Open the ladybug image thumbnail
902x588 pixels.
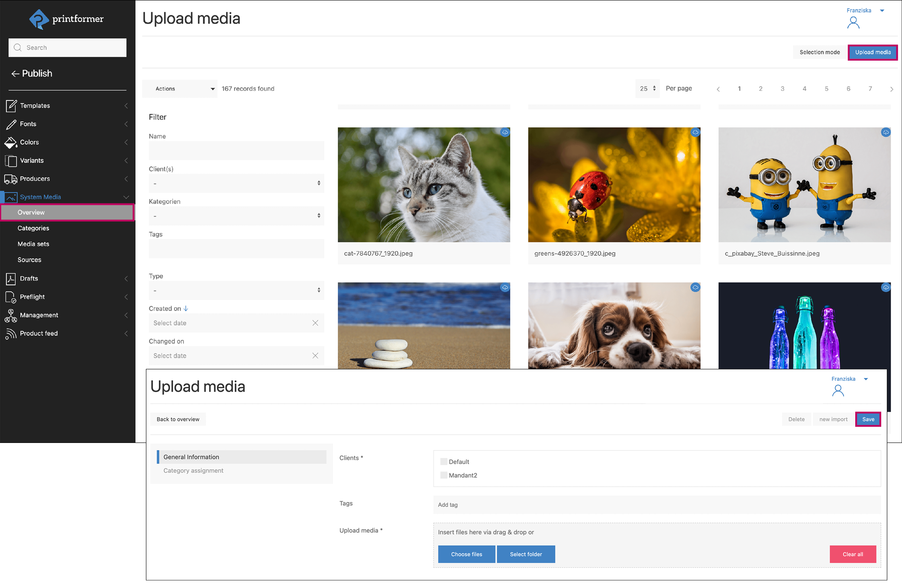pyautogui.click(x=614, y=185)
